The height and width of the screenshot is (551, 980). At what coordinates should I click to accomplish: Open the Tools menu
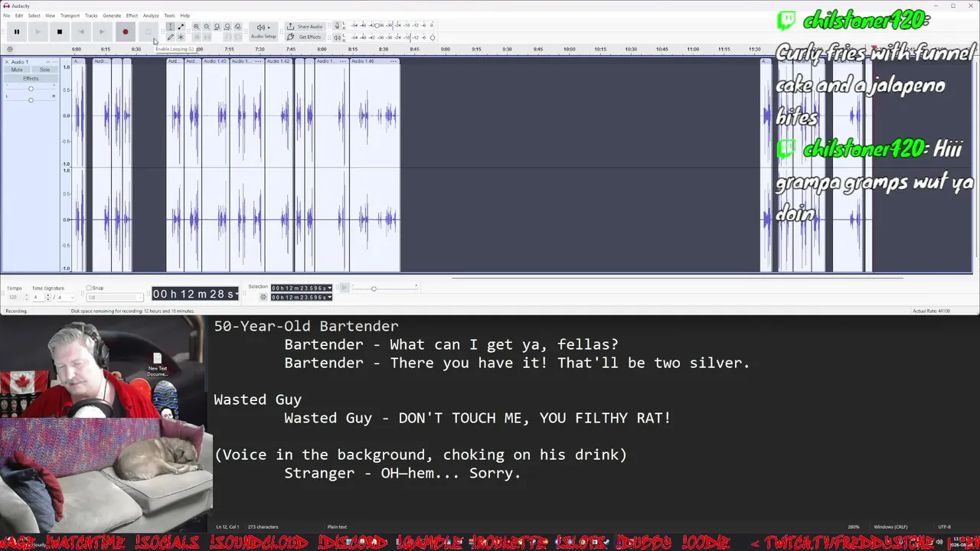click(169, 15)
